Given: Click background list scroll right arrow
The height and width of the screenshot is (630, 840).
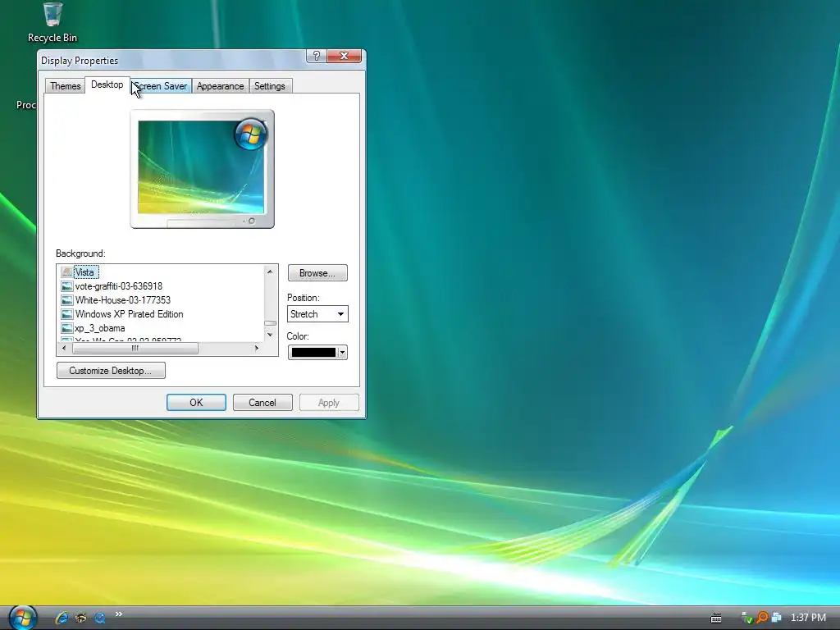Looking at the screenshot, I should point(257,348).
